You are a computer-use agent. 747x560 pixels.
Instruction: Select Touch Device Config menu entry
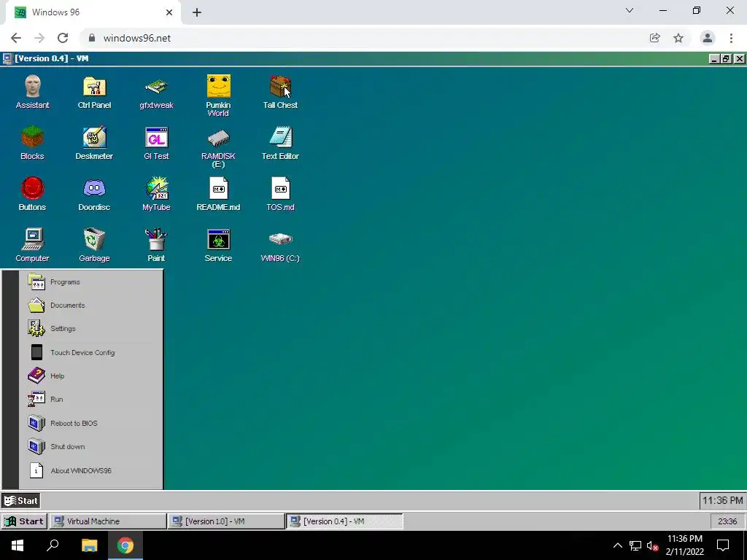tap(91, 352)
